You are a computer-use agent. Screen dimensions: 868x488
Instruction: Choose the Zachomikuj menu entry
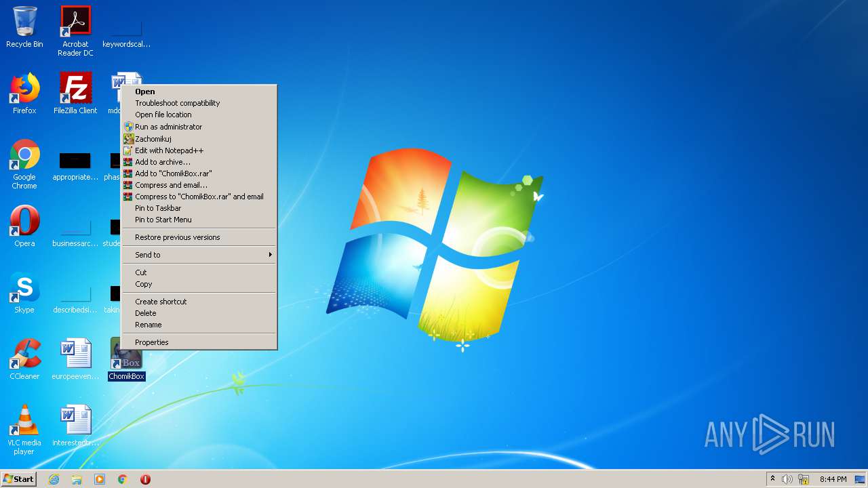[x=199, y=139]
